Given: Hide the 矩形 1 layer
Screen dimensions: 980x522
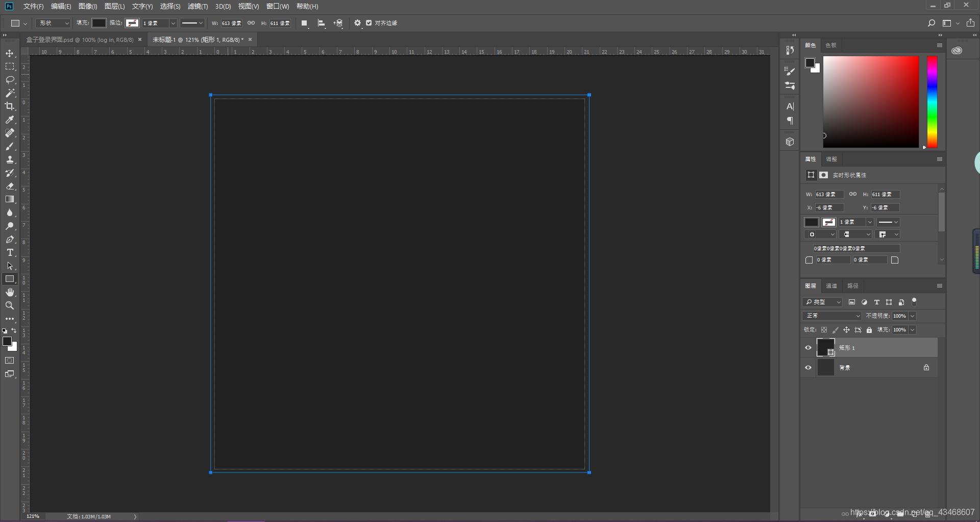Looking at the screenshot, I should click(808, 348).
